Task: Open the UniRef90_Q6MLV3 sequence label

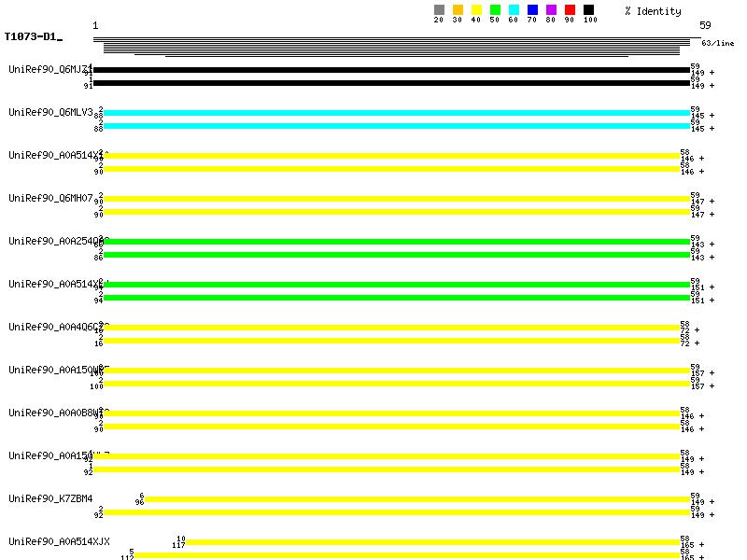Action: 50,112
